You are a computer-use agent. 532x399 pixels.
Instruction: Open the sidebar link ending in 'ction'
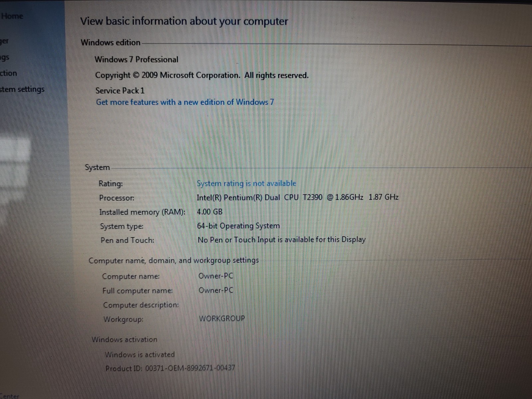(8, 73)
